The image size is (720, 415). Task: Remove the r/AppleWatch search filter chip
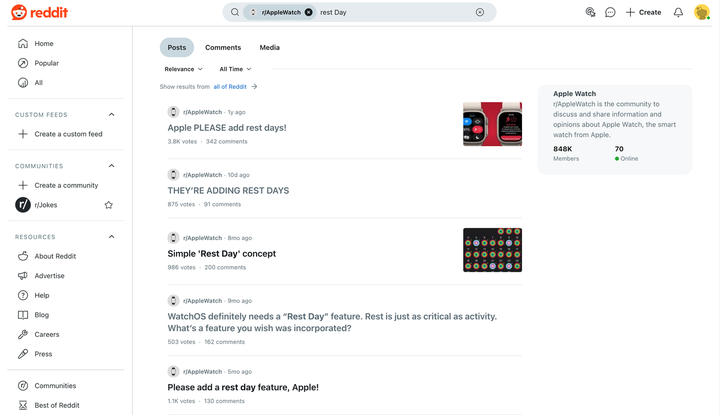coord(308,12)
